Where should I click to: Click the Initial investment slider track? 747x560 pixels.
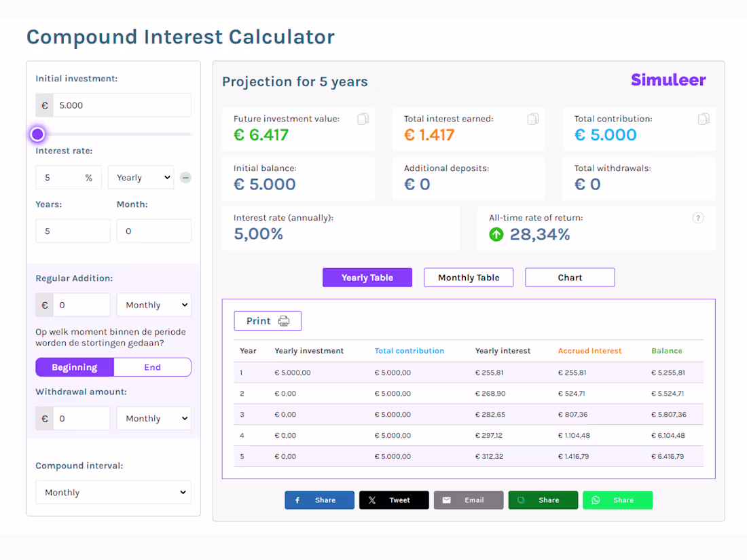point(113,134)
